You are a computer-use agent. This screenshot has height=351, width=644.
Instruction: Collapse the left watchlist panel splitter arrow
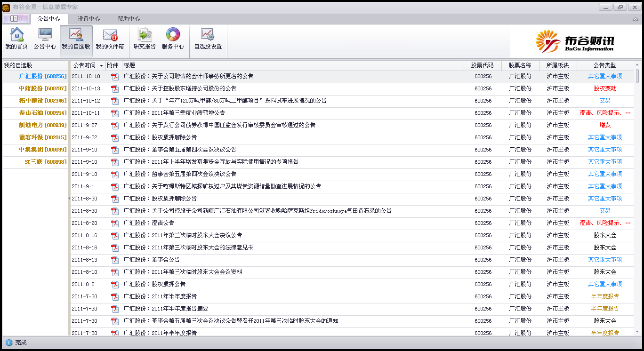69,199
